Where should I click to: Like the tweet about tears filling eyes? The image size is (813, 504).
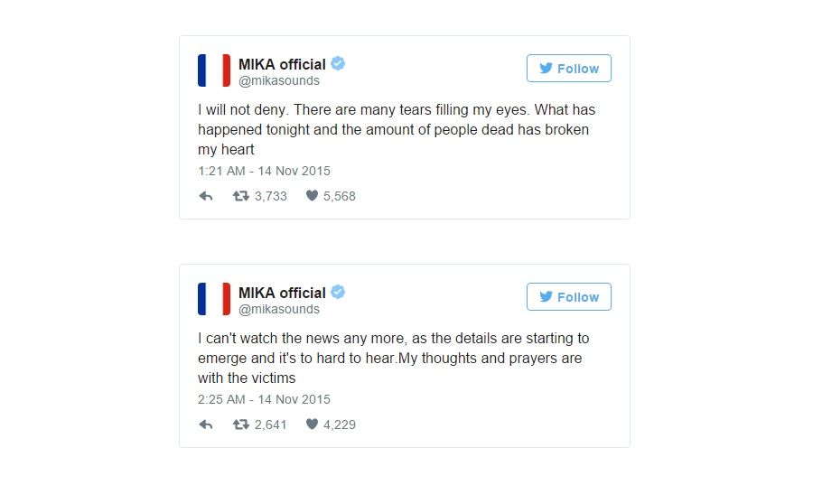(x=312, y=195)
